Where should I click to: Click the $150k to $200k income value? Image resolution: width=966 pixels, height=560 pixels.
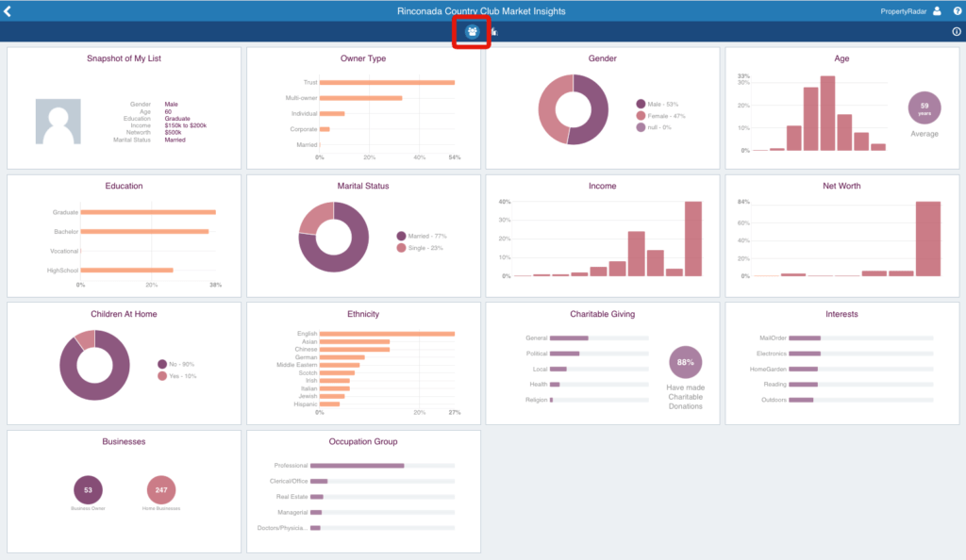point(186,125)
